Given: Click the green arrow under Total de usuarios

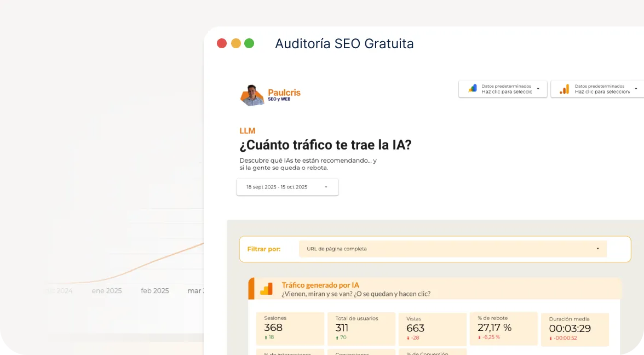Looking at the screenshot, I should [337, 337].
